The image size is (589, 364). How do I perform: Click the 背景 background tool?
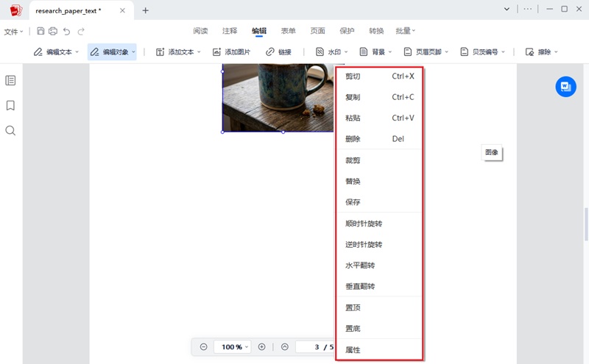(373, 52)
